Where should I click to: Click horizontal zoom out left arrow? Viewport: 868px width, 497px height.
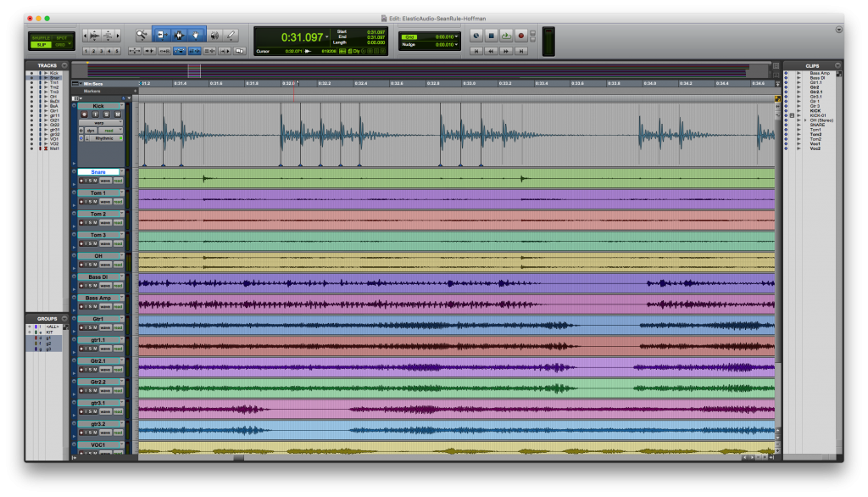click(x=85, y=36)
